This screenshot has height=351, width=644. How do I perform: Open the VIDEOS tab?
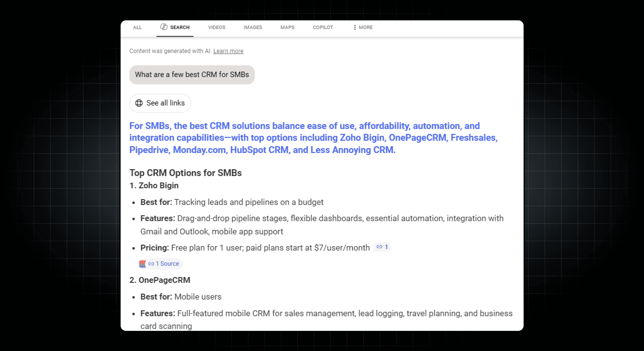[x=217, y=27]
